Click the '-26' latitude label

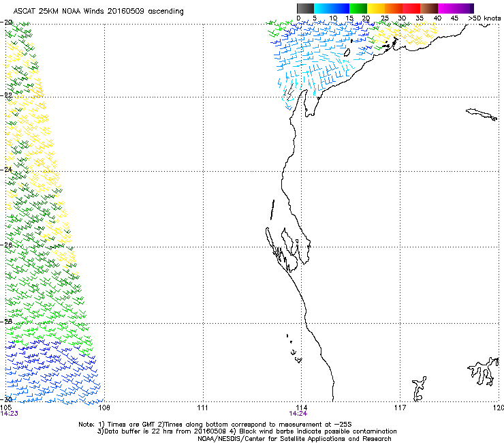click(7, 245)
